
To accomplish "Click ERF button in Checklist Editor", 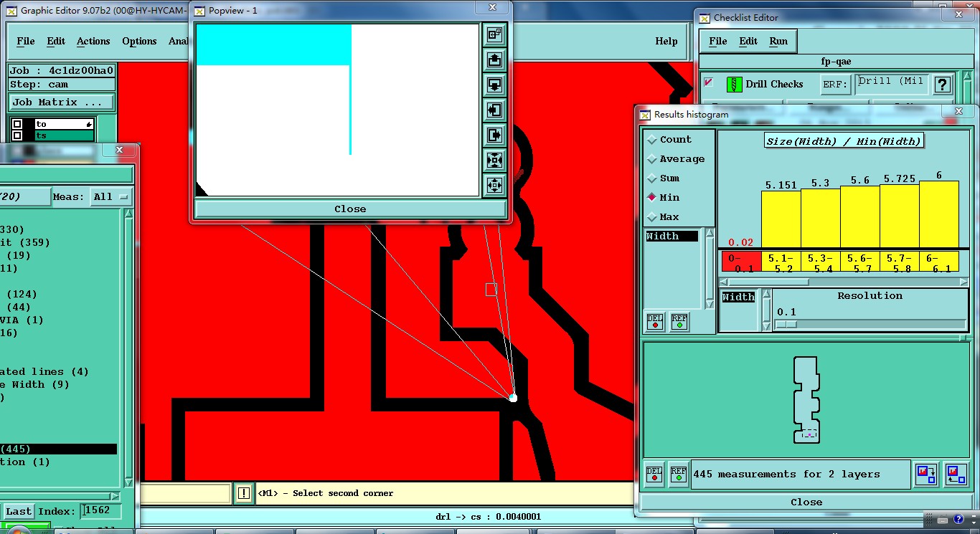I will point(836,85).
